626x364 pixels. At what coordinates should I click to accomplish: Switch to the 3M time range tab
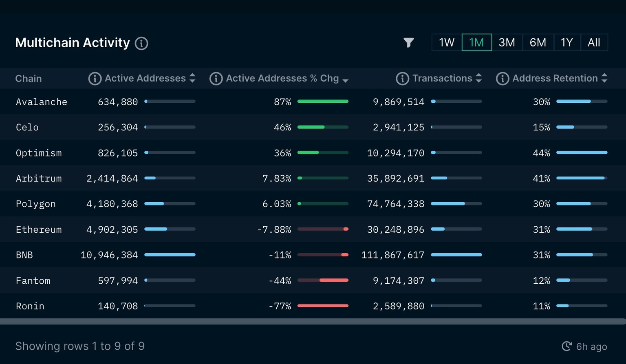pos(507,42)
